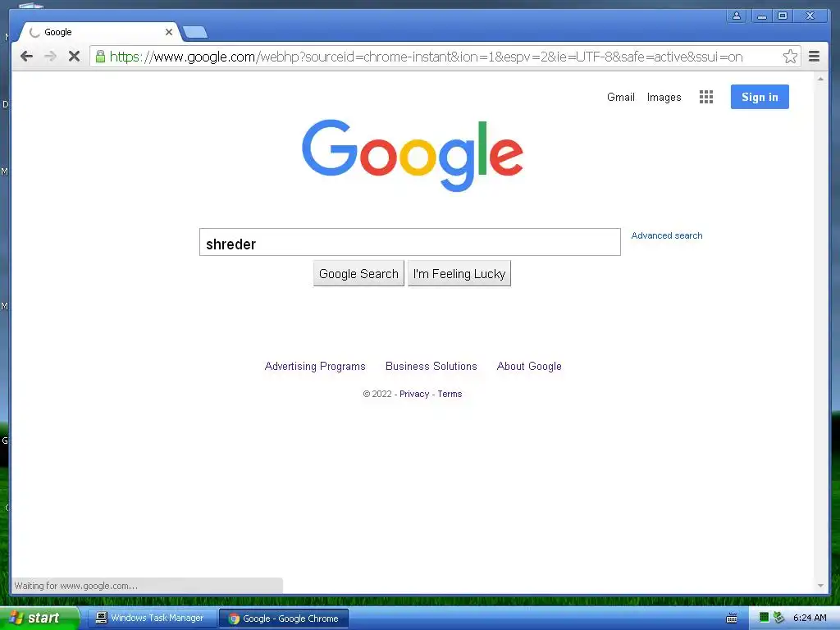Open the Advanced search link
840x630 pixels.
pos(666,235)
